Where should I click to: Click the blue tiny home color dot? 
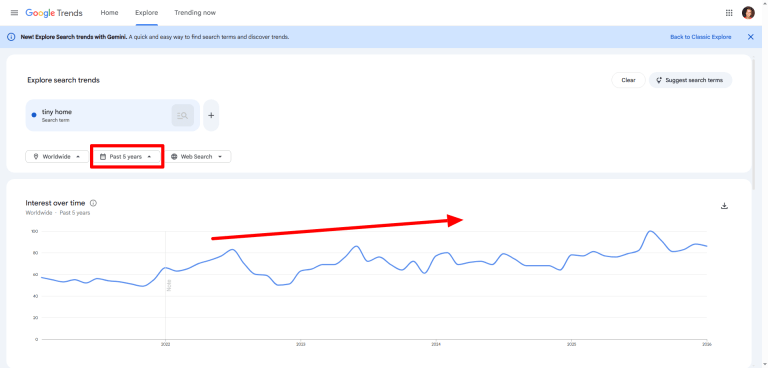tap(34, 115)
